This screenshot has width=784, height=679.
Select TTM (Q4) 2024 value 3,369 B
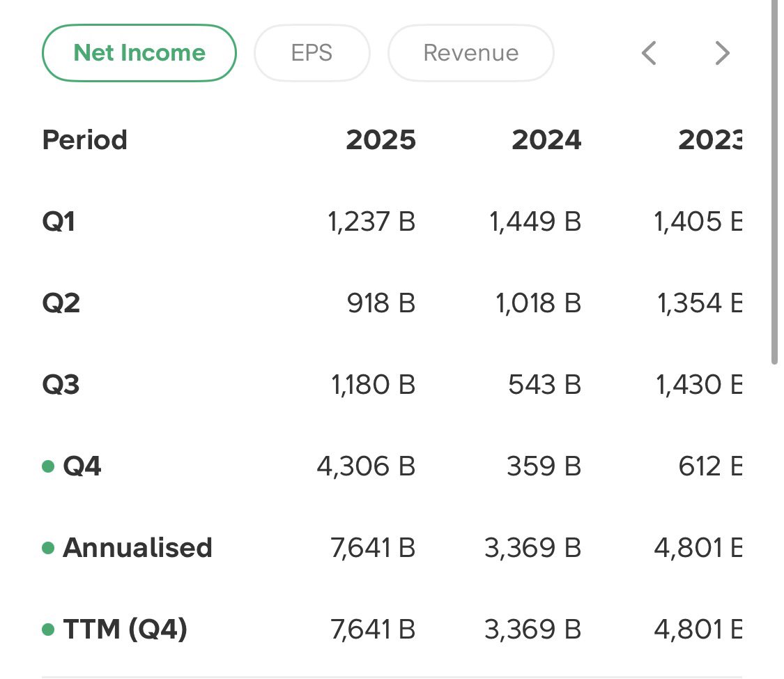pyautogui.click(x=532, y=629)
